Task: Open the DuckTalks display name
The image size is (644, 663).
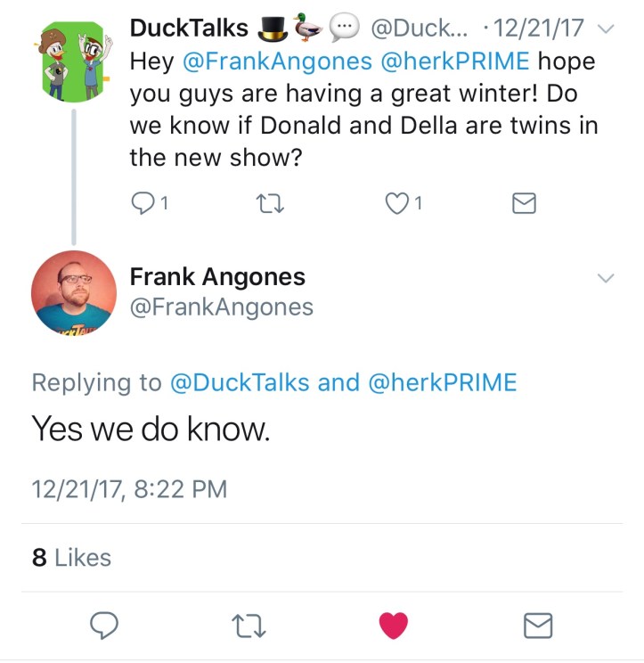Action: tap(189, 28)
